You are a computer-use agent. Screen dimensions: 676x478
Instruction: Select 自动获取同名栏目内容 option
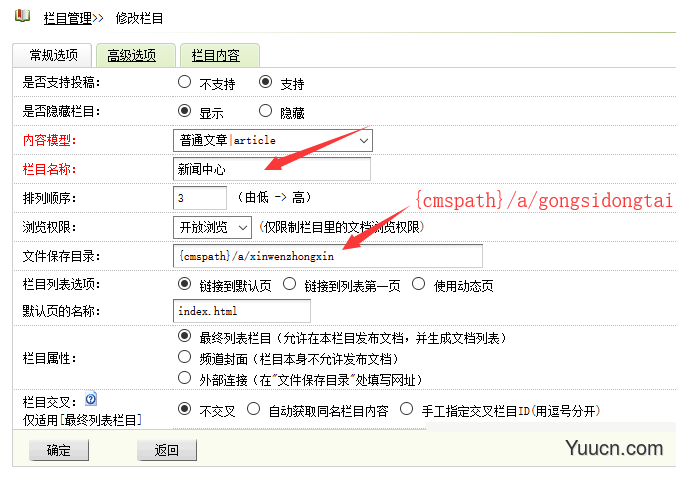254,409
